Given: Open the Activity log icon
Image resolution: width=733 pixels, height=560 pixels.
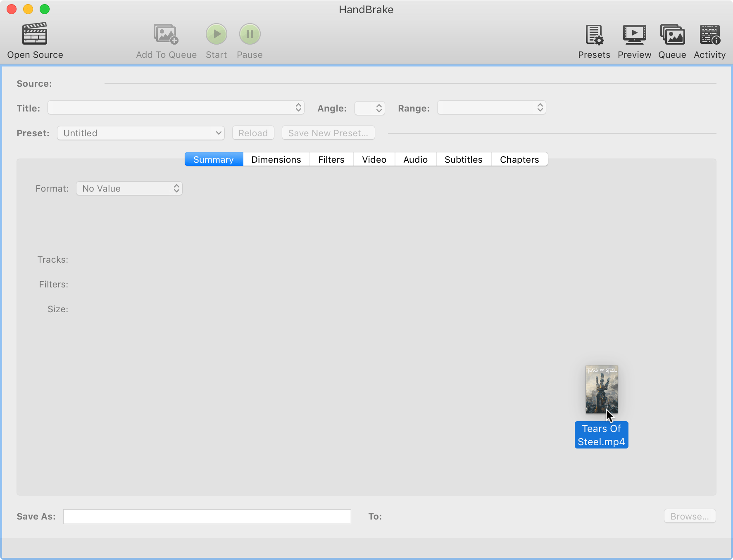Looking at the screenshot, I should click(709, 34).
